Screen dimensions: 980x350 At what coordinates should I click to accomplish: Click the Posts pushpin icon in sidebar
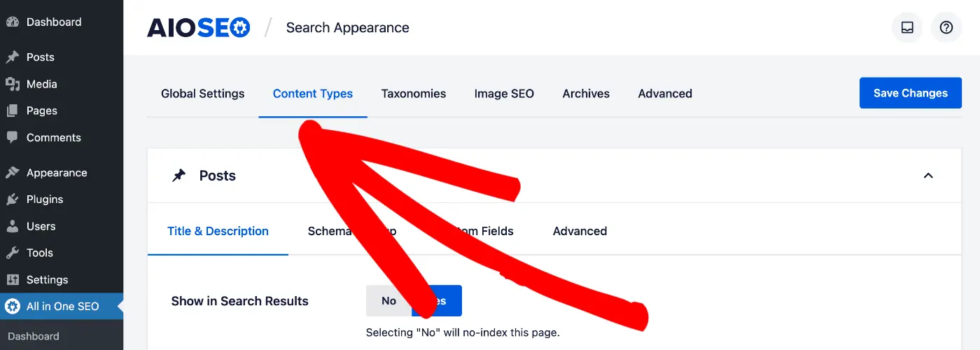pos(12,57)
